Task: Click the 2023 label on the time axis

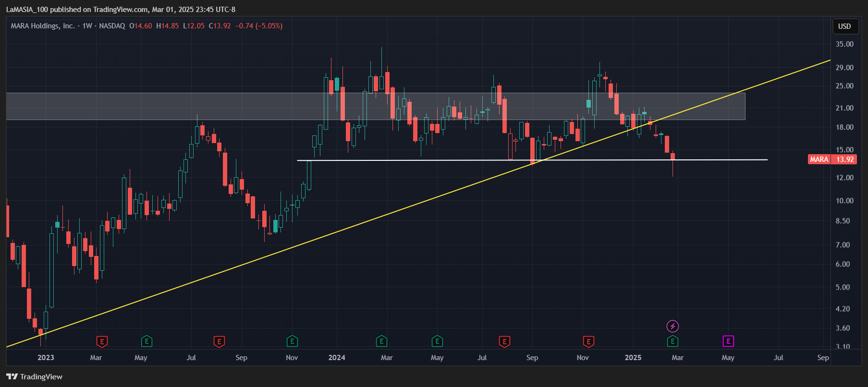Action: point(46,357)
